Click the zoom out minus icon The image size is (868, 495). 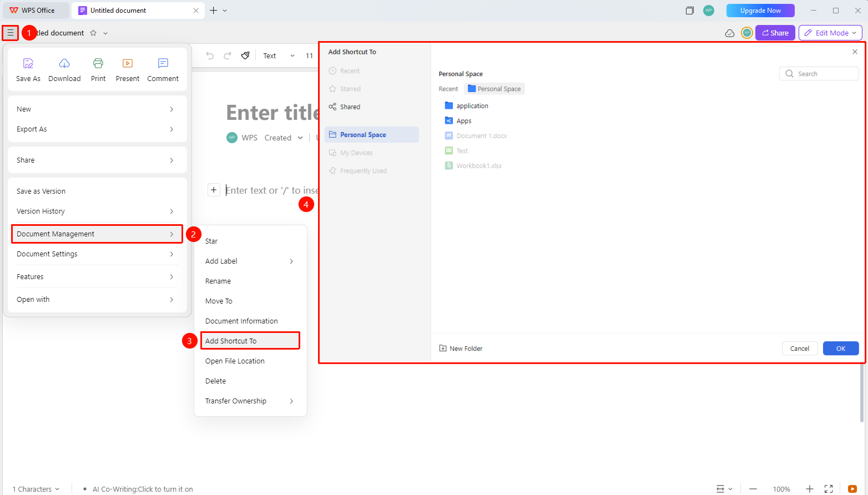[753, 489]
